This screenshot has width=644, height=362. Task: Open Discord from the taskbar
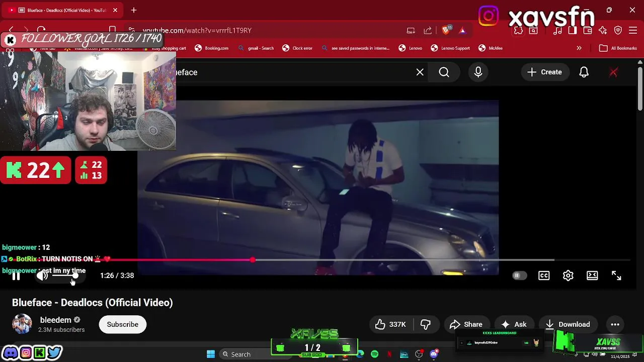click(x=434, y=354)
